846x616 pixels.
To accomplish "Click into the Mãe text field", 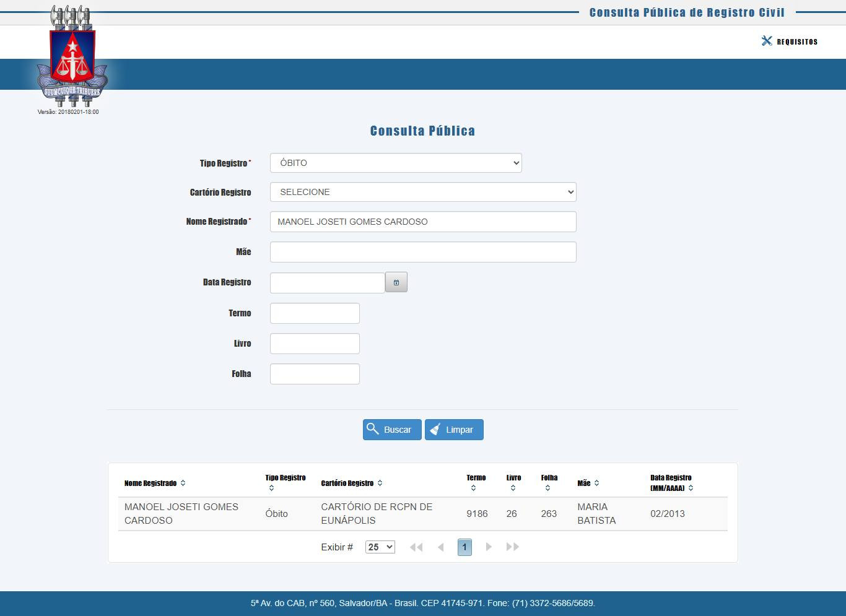I will [x=423, y=252].
